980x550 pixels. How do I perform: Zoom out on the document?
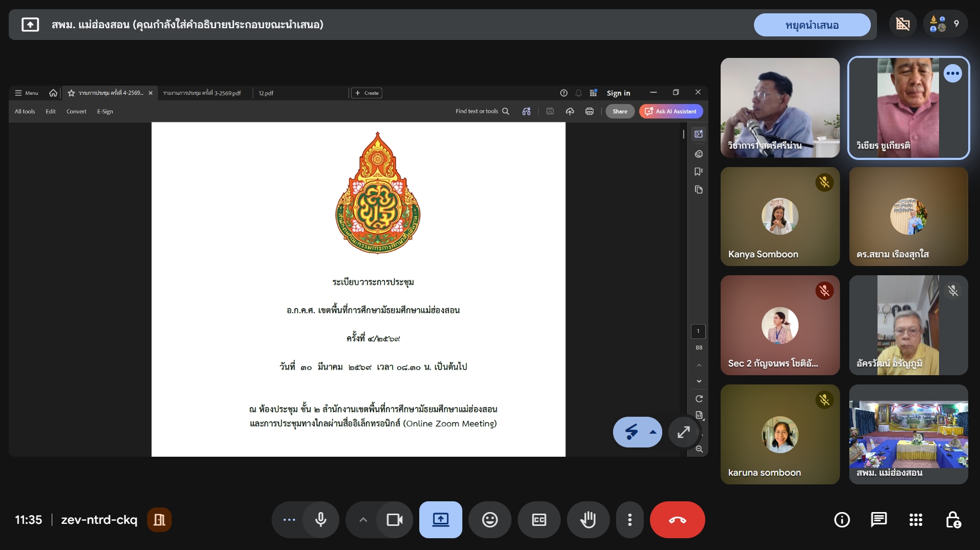pos(699,450)
